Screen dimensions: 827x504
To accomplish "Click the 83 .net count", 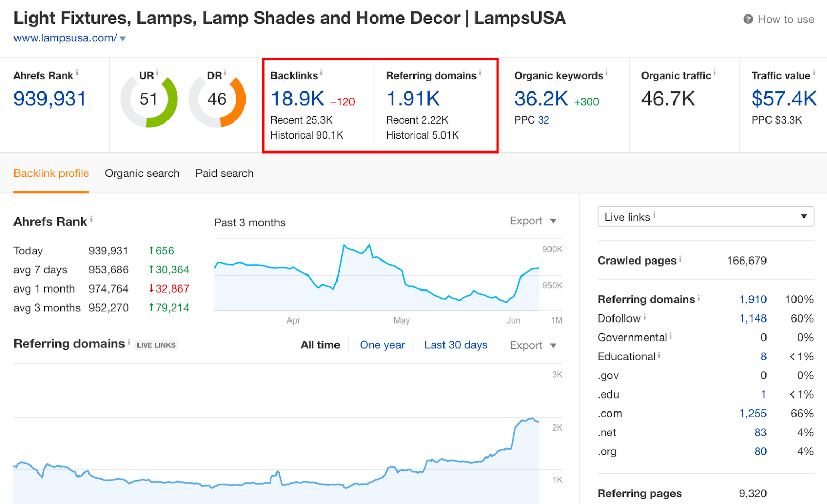I will (x=760, y=433).
